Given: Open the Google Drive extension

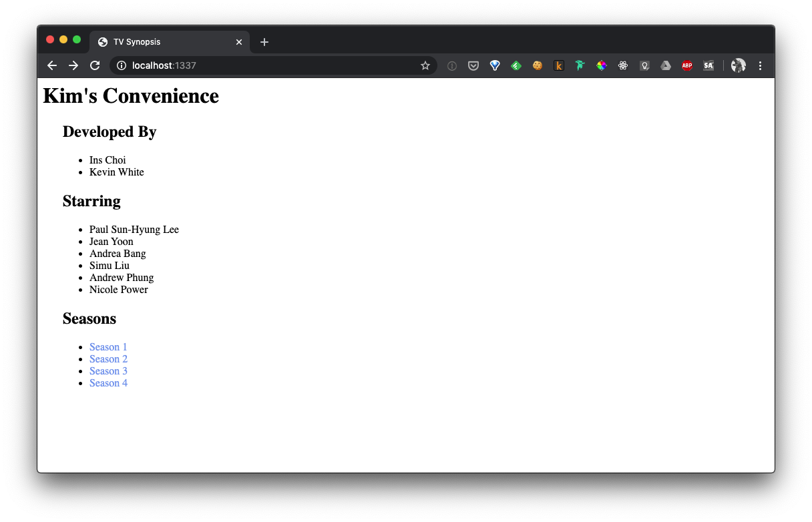Looking at the screenshot, I should (666, 65).
